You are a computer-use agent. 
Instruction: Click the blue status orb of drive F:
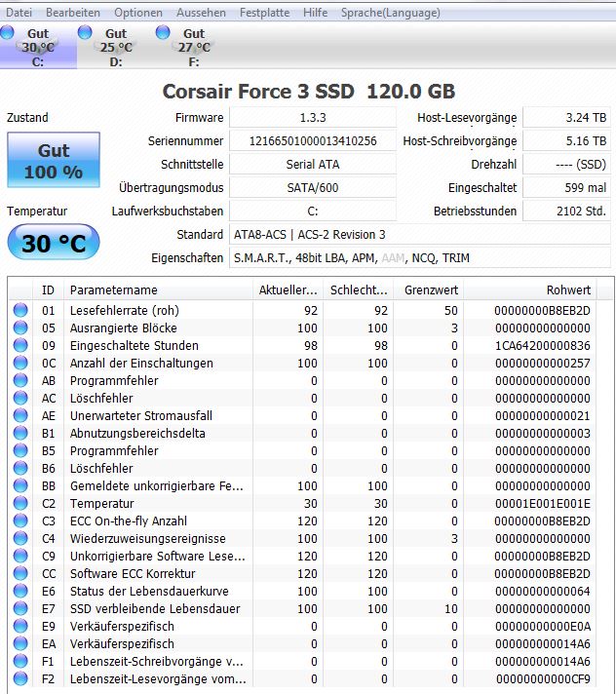(163, 32)
